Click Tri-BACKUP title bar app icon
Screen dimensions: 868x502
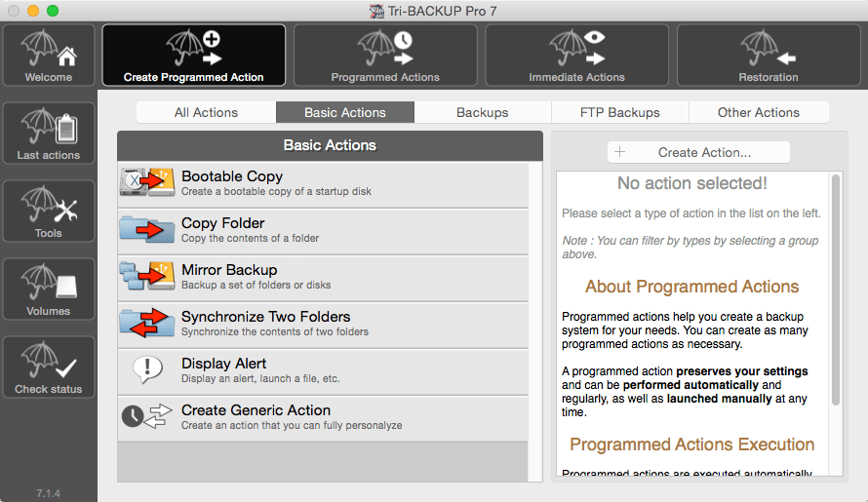click(x=377, y=11)
